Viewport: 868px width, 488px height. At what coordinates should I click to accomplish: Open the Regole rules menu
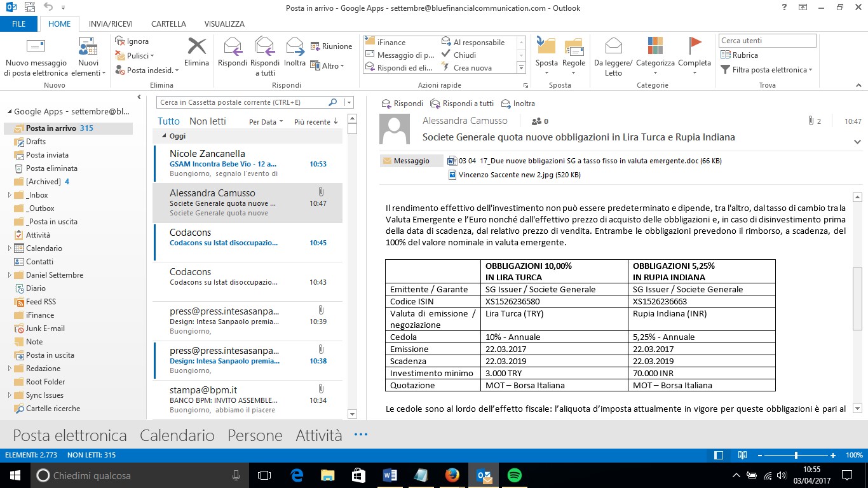click(574, 57)
